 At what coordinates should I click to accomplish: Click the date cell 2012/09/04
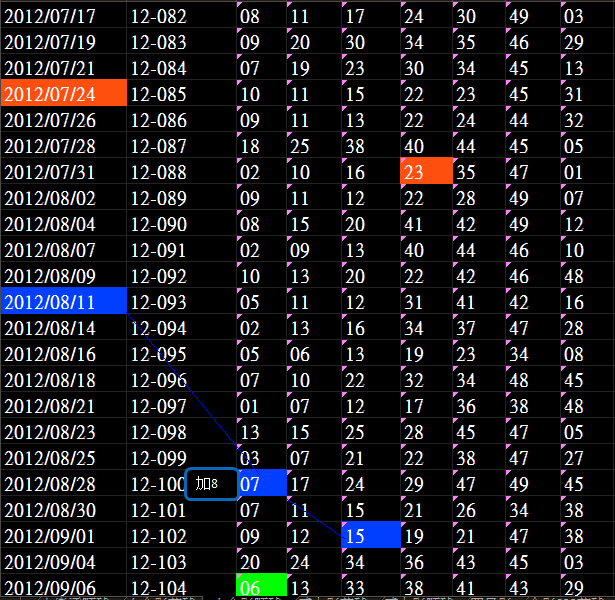(51, 562)
